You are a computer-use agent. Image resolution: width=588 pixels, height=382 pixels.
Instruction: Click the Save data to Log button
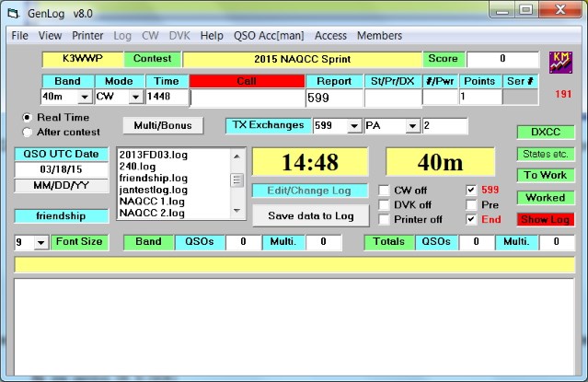[311, 214]
